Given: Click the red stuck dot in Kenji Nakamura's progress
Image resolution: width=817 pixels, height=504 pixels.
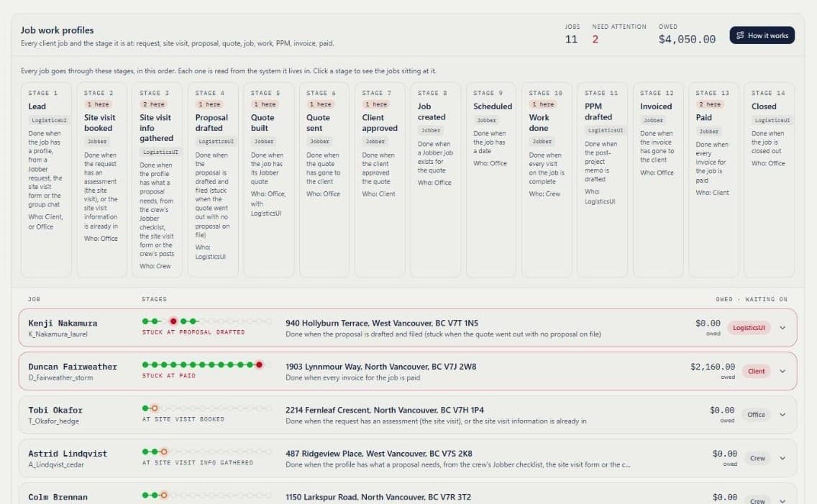Looking at the screenshot, I should point(173,321).
